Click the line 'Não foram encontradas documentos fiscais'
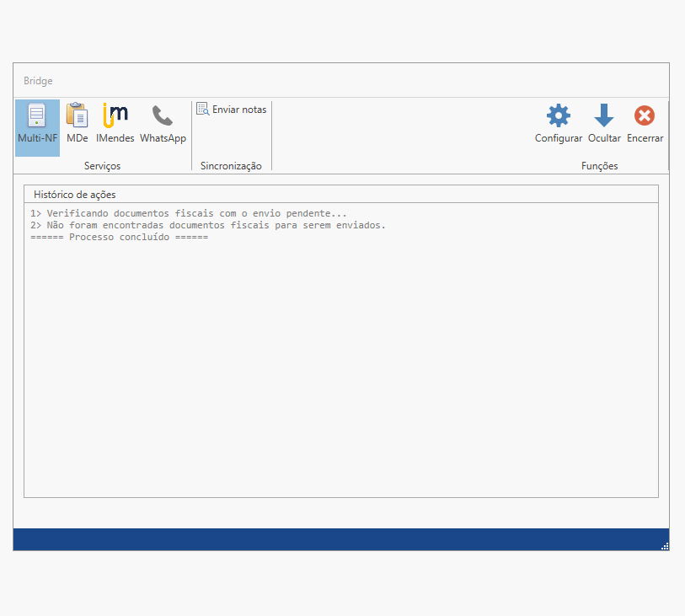Image resolution: width=685 pixels, height=616 pixels. pyautogui.click(x=208, y=226)
